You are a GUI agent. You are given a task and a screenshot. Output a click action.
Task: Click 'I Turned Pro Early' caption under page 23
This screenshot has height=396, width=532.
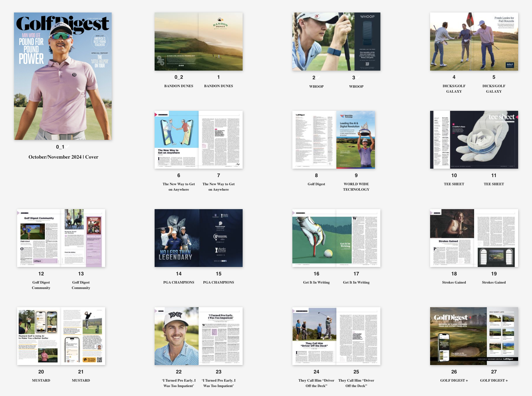[219, 383]
